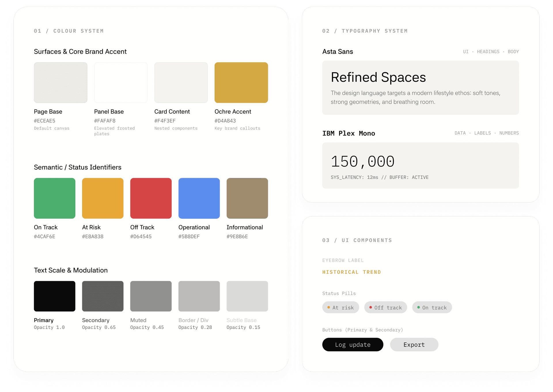Click the Export button

pos(414,345)
